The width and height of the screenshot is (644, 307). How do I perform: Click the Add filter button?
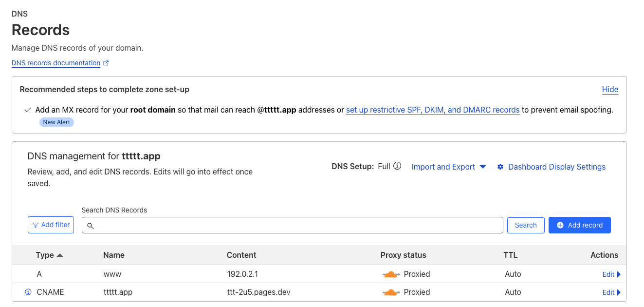[51, 225]
